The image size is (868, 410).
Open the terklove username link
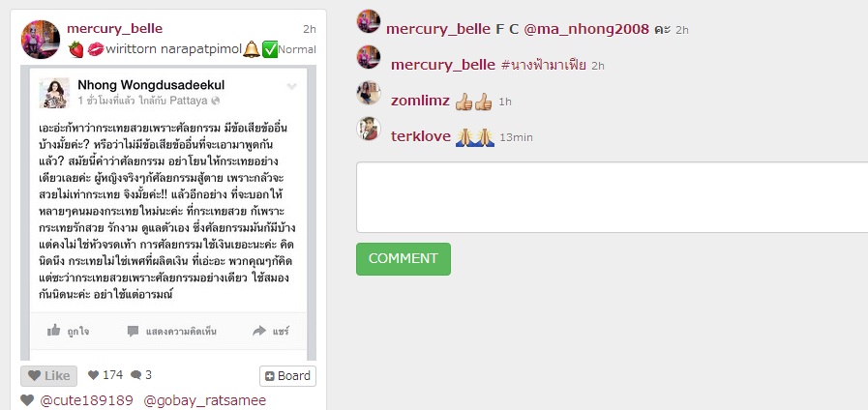tap(421, 136)
